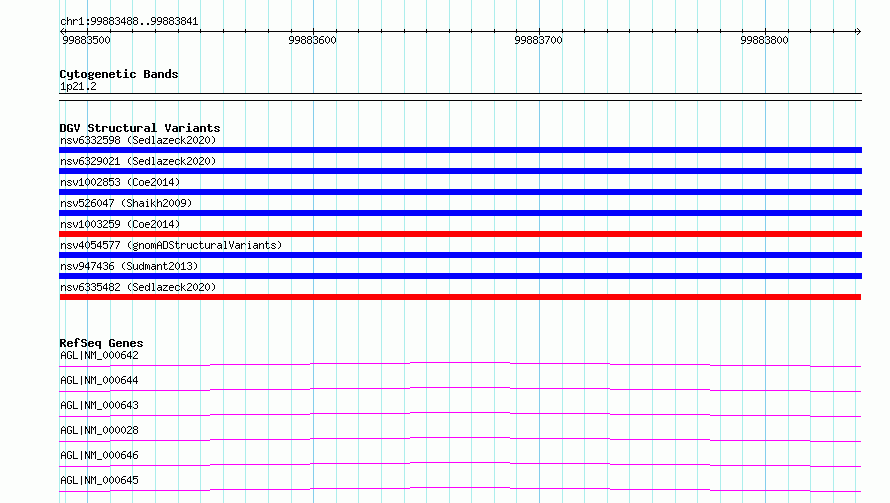Click the 99883800 ruler position label

tap(764, 40)
